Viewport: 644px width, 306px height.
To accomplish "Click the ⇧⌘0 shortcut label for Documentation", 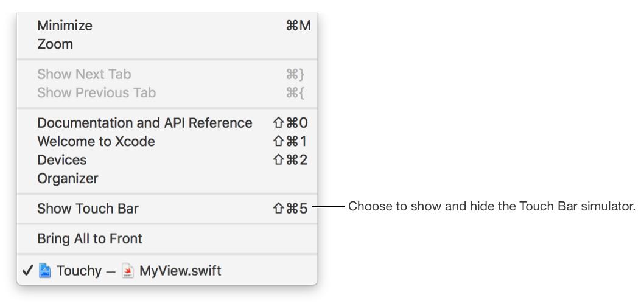I will (290, 123).
